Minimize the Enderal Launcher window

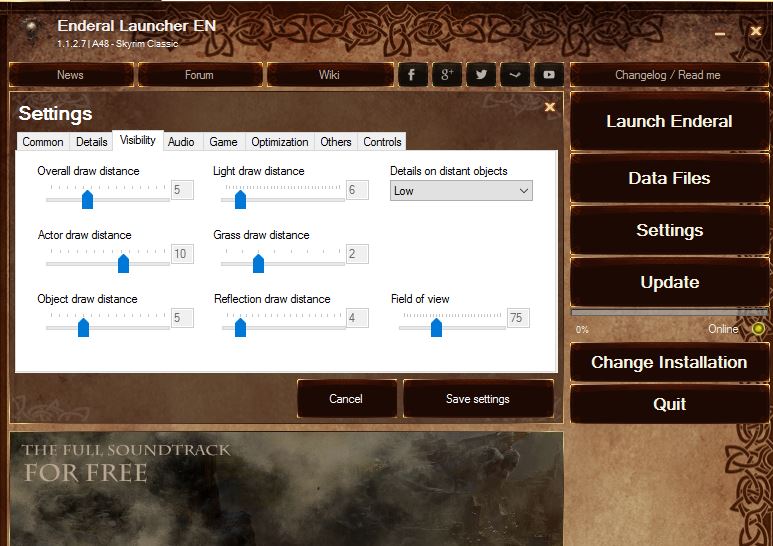[x=720, y=34]
